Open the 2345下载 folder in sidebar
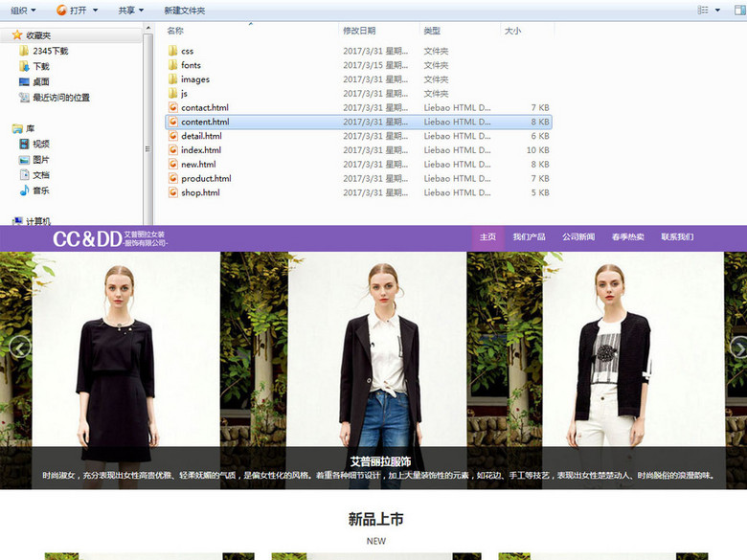The width and height of the screenshot is (747, 560). (x=43, y=51)
